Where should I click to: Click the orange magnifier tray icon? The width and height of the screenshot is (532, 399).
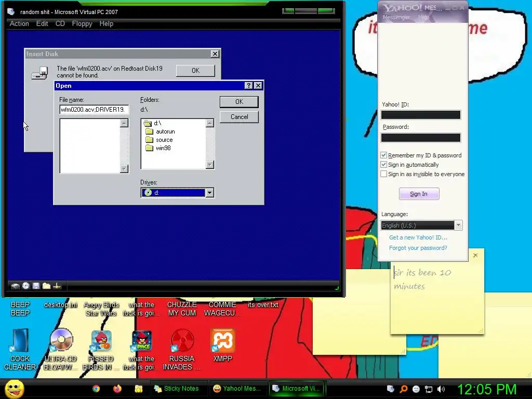(x=403, y=389)
